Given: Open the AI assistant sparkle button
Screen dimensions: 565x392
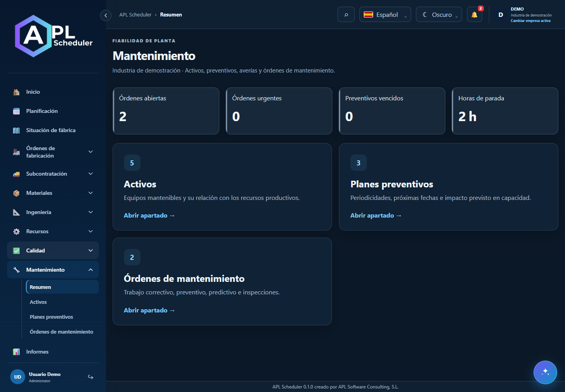Looking at the screenshot, I should (x=545, y=372).
